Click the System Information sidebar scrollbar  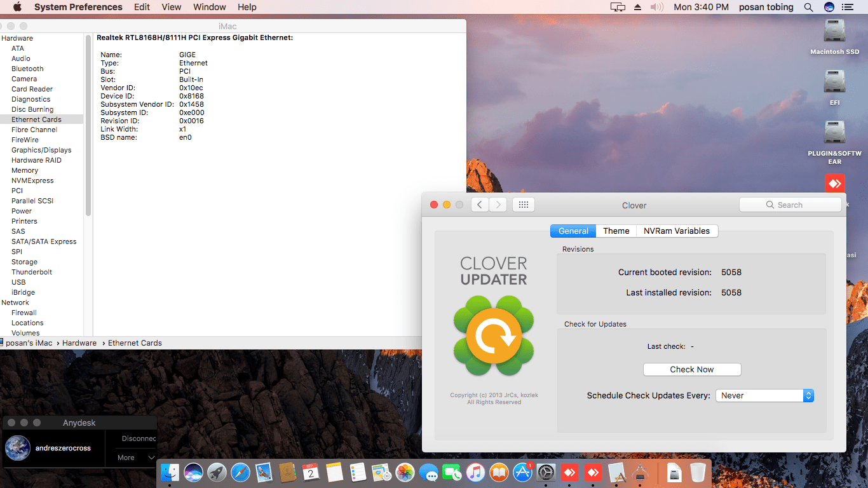pos(88,126)
